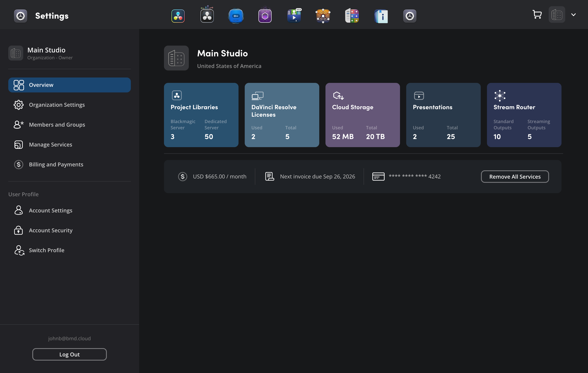Click the Account Security lock icon
Image resolution: width=588 pixels, height=373 pixels.
tap(19, 230)
